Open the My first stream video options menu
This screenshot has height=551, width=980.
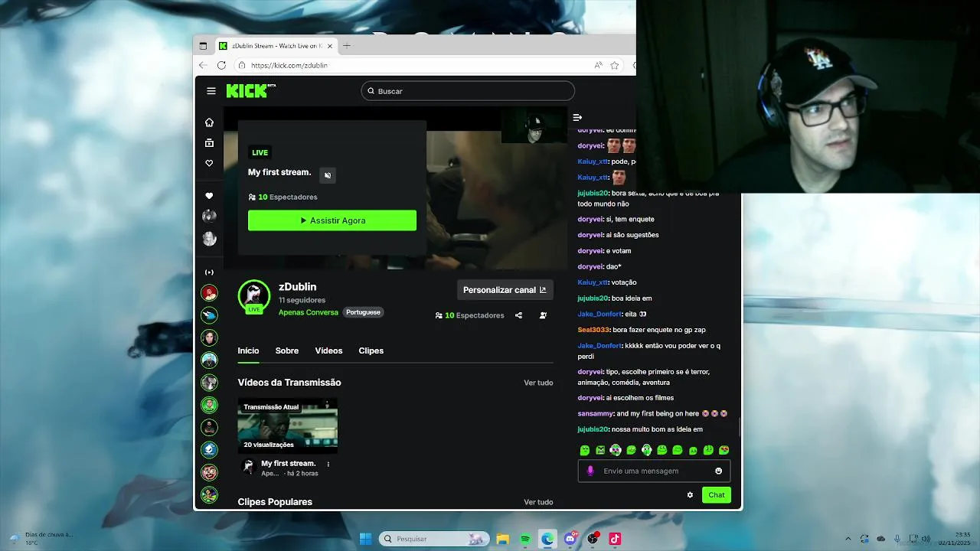pyautogui.click(x=328, y=464)
